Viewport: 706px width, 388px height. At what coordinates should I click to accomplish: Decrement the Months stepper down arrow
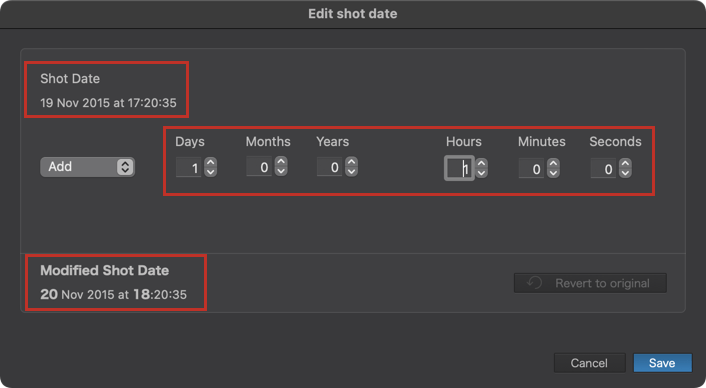pos(281,171)
